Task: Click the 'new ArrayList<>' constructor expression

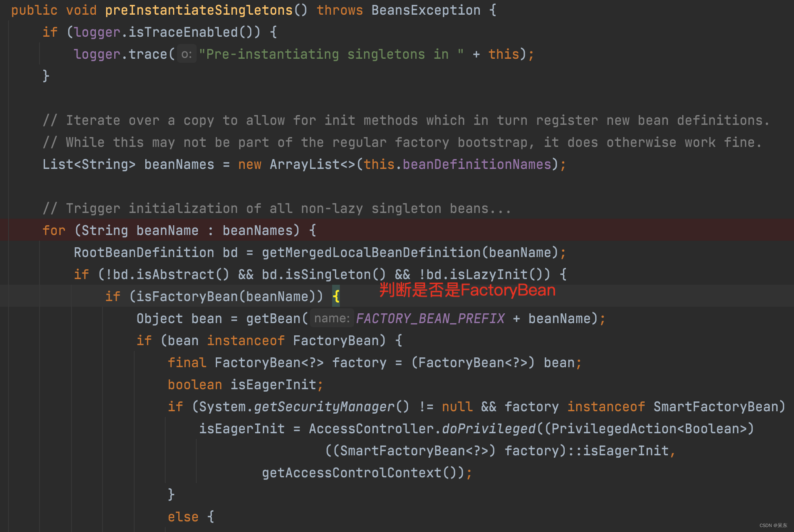Action: coord(297,164)
